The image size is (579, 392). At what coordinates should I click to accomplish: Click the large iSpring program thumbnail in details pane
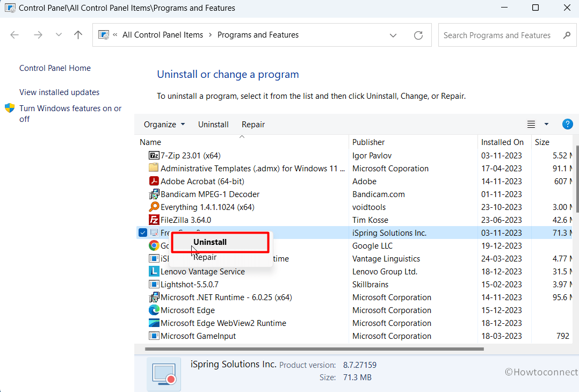coord(164,374)
